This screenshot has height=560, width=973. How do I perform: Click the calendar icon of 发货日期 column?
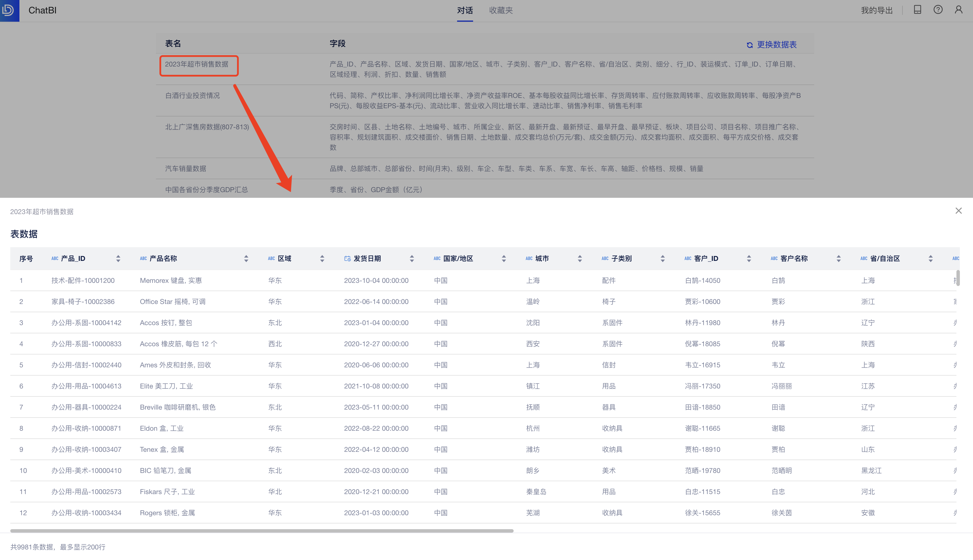[347, 259]
